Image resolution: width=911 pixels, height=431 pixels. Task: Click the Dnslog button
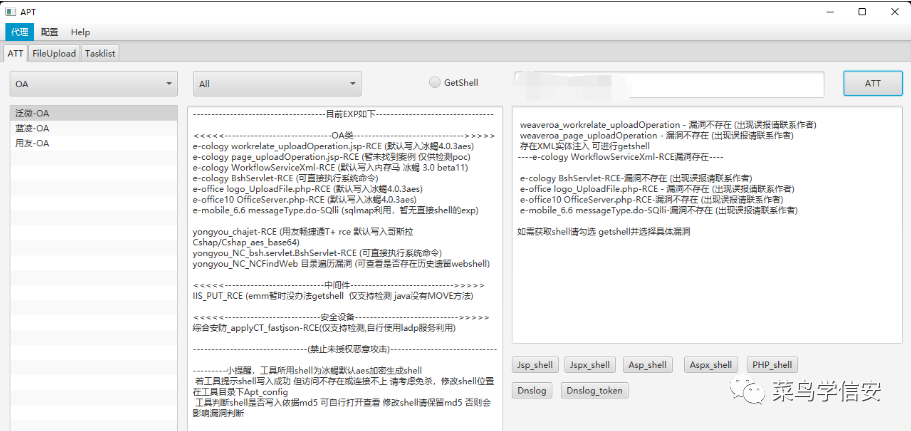(x=532, y=391)
